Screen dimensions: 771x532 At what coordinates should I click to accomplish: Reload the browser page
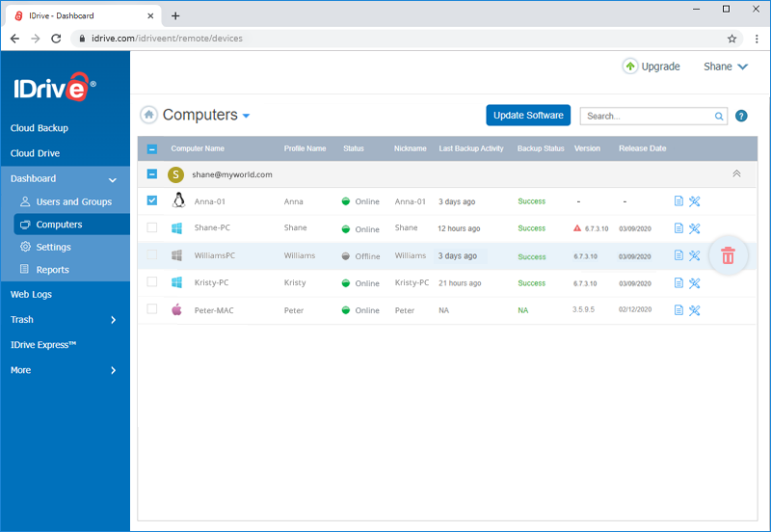pos(56,39)
